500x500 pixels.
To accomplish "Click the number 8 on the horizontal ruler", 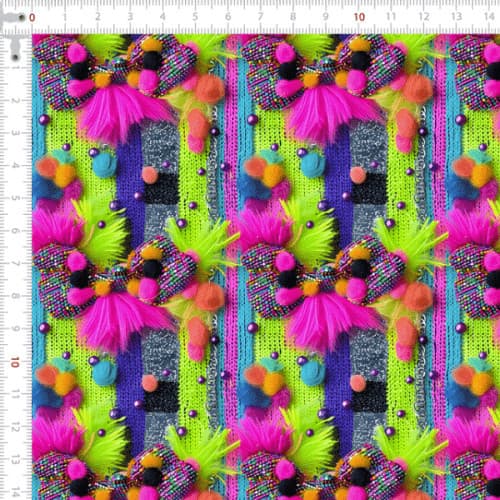I will pos(293,17).
